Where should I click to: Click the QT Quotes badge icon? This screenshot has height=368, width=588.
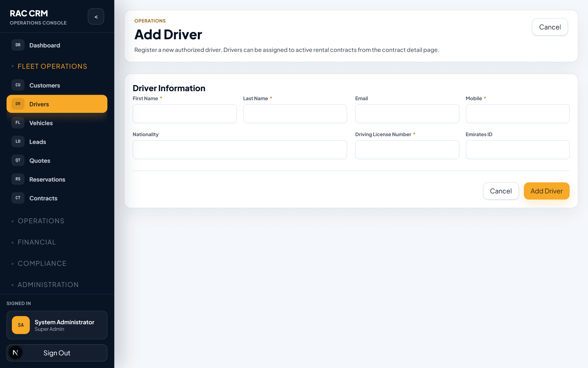(18, 160)
